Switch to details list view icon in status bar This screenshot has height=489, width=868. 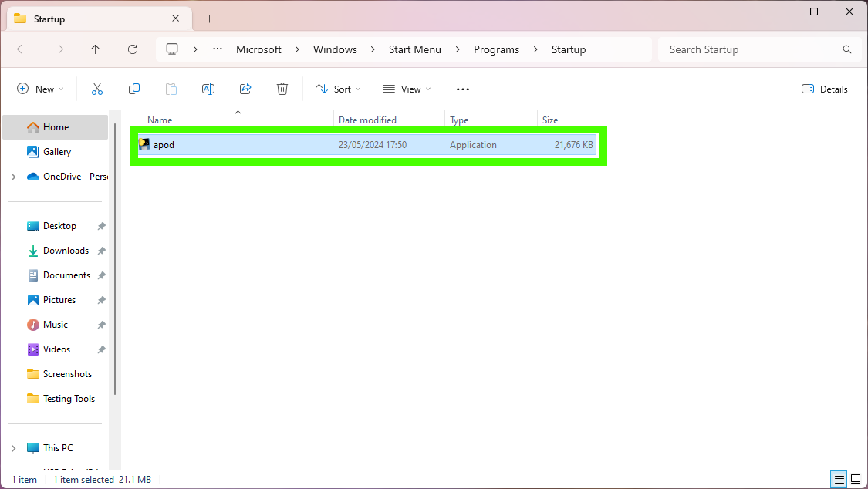[x=839, y=479]
